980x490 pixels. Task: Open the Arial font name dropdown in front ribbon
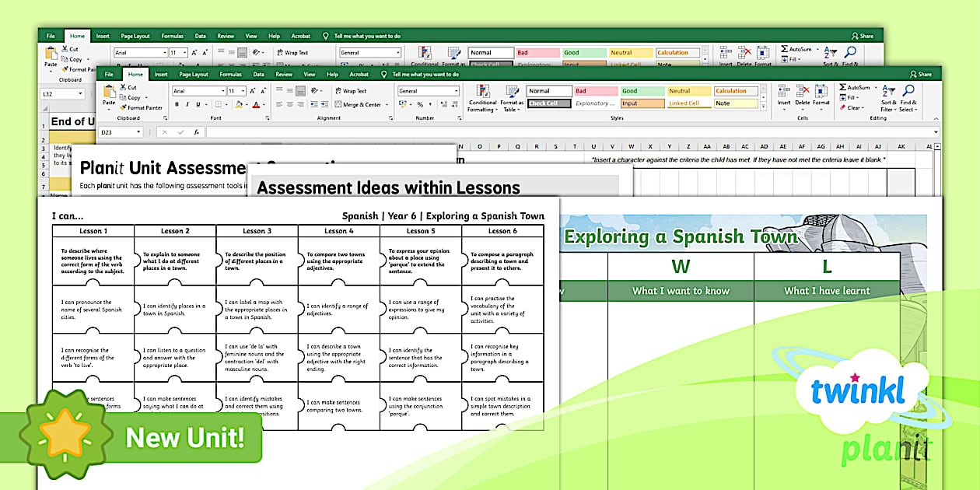(x=222, y=91)
